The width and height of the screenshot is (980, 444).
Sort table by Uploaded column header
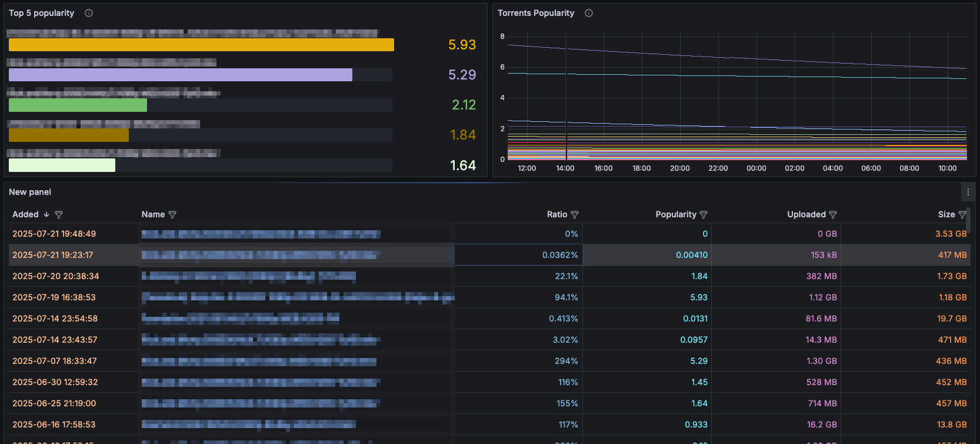(806, 215)
